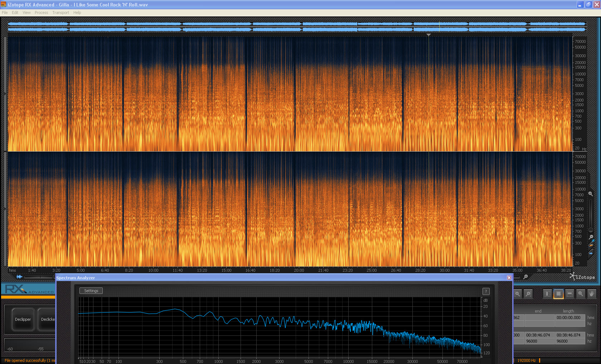This screenshot has width=601, height=364.
Task: Show waveform view using the blue display toggle
Action: pos(591,253)
